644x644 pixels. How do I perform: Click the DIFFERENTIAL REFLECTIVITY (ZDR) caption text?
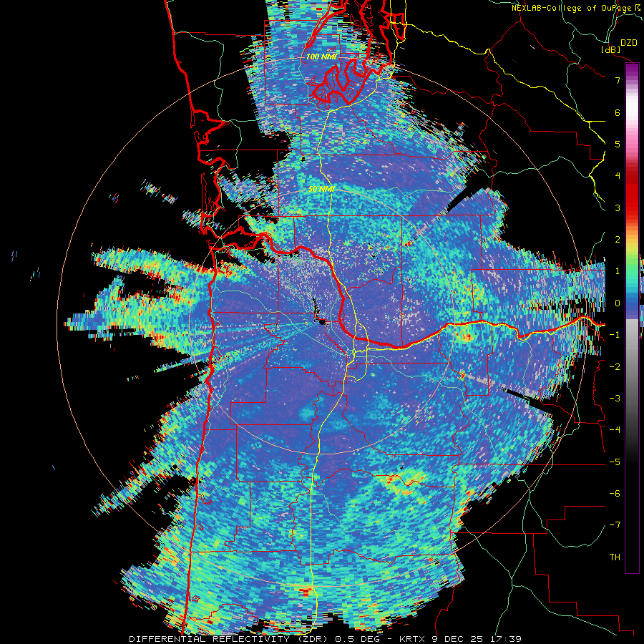(x=229, y=639)
